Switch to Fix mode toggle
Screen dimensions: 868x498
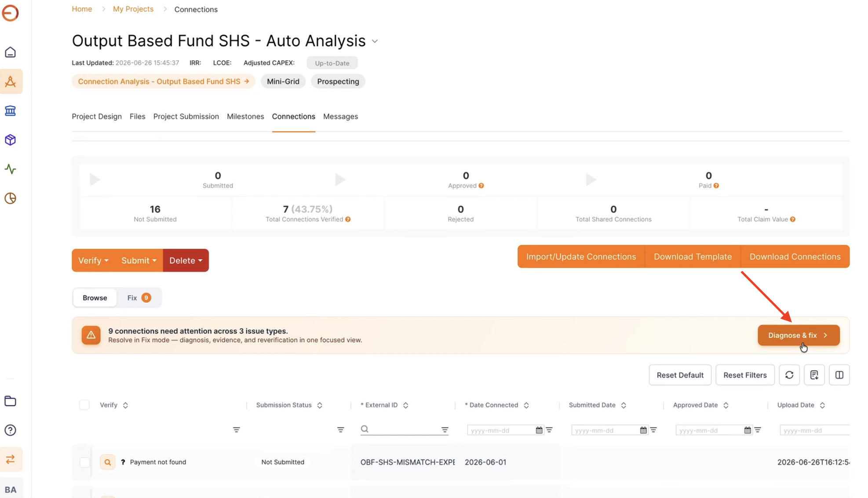coord(139,298)
